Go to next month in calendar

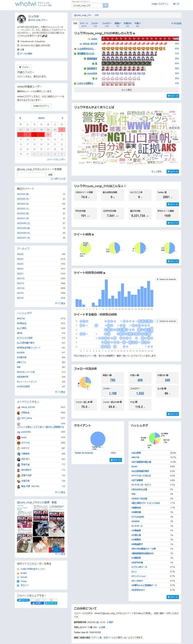pos(62,118)
